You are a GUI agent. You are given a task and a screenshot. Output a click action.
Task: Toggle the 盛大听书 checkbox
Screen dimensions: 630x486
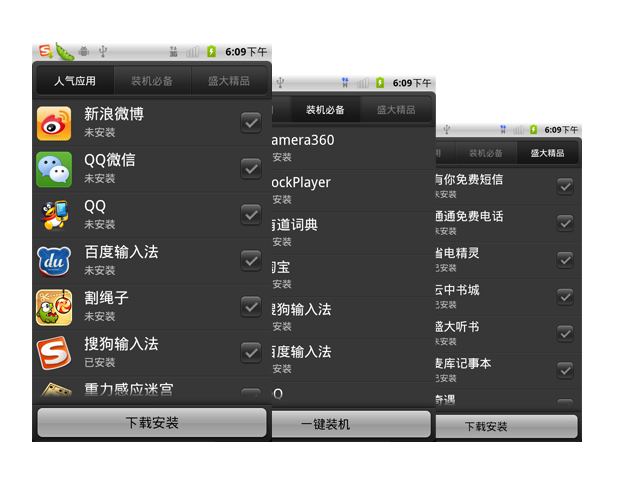click(565, 333)
